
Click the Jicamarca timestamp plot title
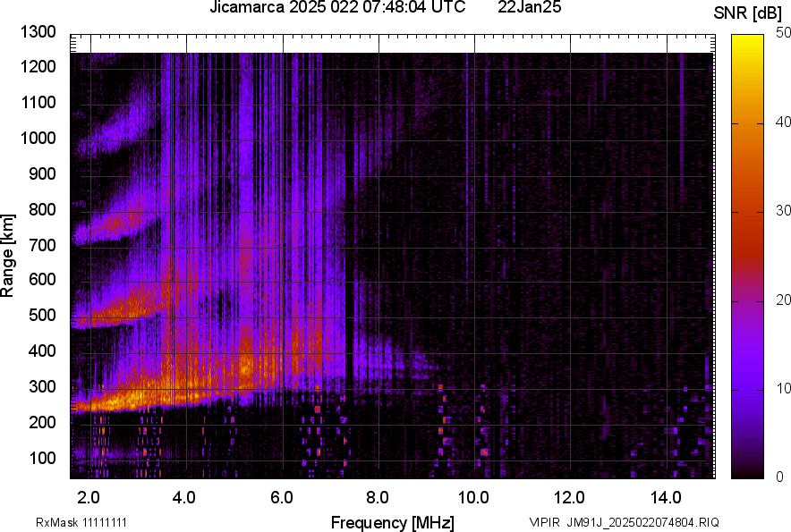click(337, 8)
